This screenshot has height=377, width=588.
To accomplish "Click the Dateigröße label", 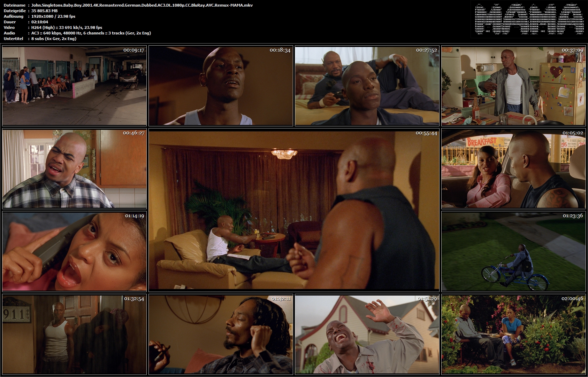I will tap(15, 11).
